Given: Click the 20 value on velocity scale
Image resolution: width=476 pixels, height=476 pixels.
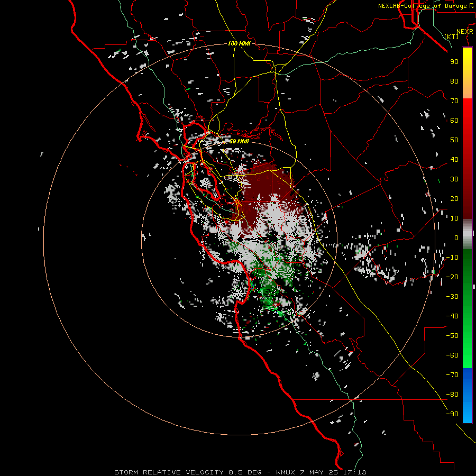Looking at the screenshot, I should tap(454, 198).
